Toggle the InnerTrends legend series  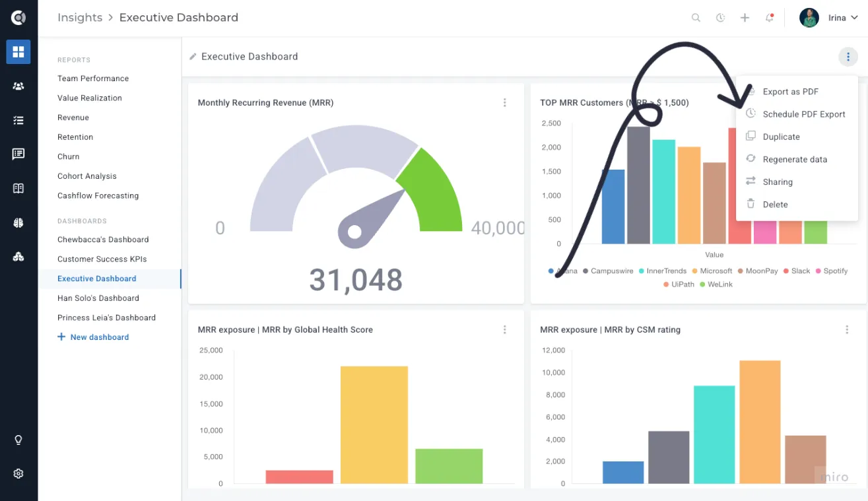[663, 271]
